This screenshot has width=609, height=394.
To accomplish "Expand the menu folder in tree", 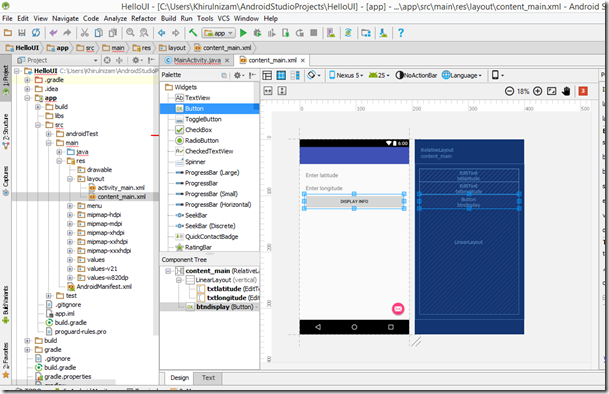I will [x=70, y=206].
